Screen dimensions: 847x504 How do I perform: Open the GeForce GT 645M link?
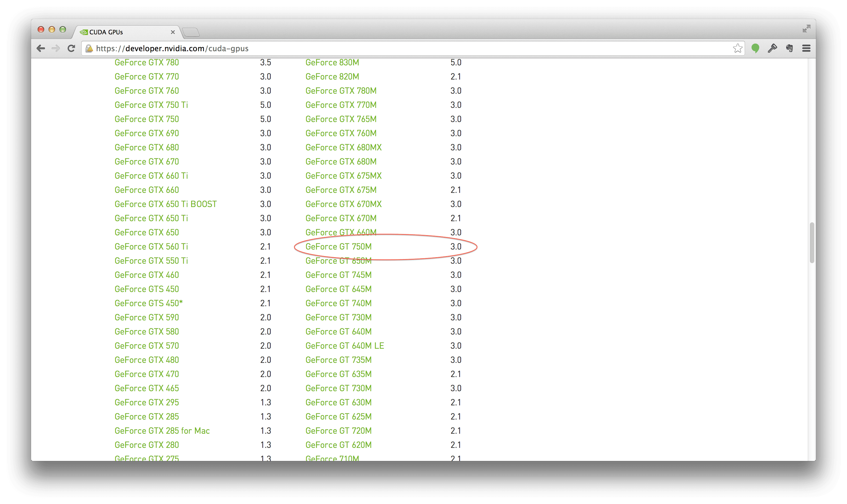point(338,289)
